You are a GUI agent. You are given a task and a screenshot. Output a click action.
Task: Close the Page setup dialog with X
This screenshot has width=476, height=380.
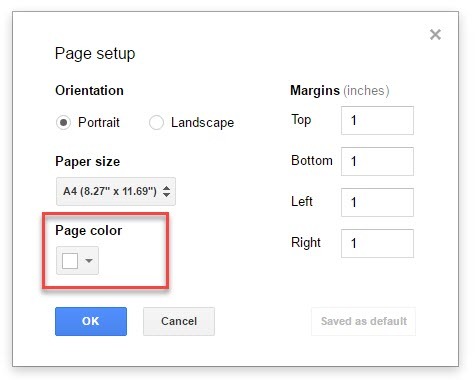point(435,34)
